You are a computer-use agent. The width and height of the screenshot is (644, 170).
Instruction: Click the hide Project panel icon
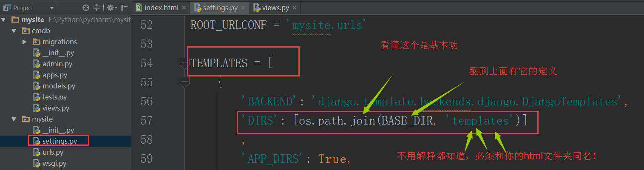[x=124, y=8]
